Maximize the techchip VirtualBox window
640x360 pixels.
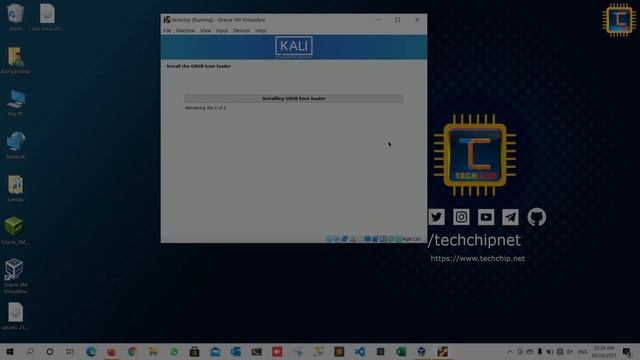(x=398, y=20)
